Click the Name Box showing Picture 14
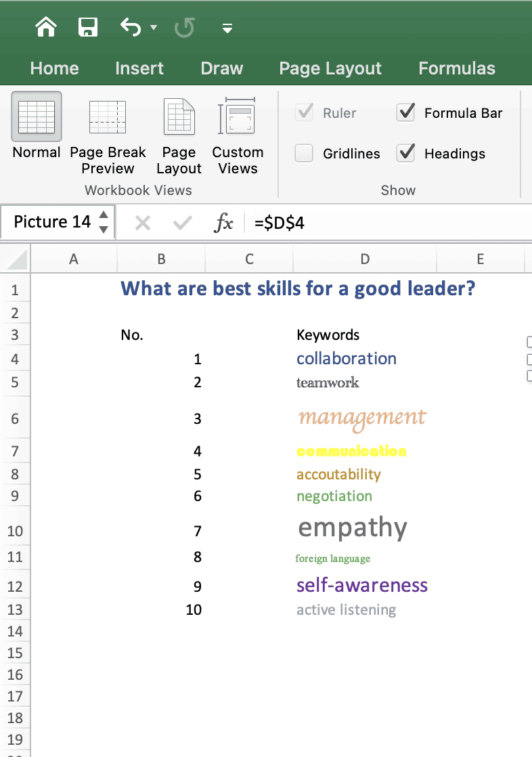This screenshot has height=757, width=532. 51,221
